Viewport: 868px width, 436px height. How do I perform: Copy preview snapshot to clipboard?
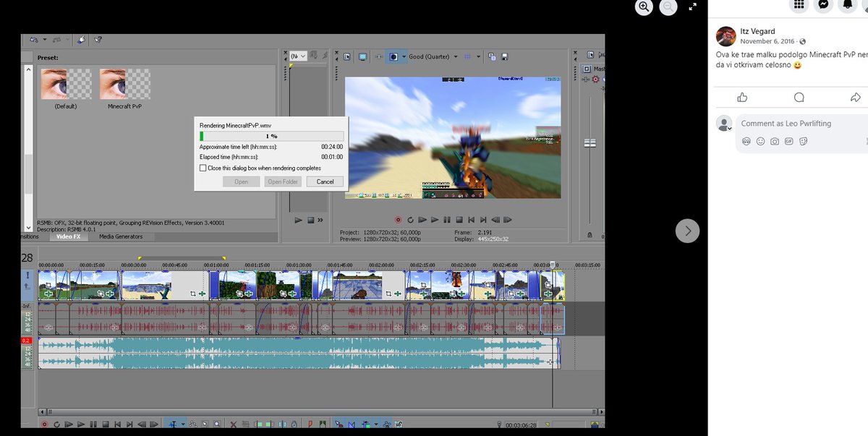tap(491, 56)
